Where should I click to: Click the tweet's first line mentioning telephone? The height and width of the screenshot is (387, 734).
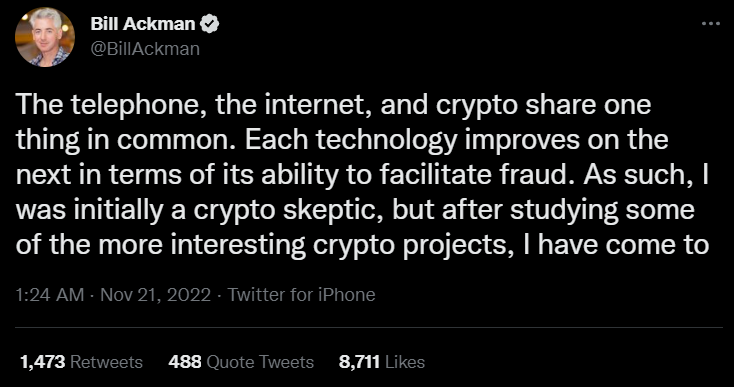tap(333, 106)
